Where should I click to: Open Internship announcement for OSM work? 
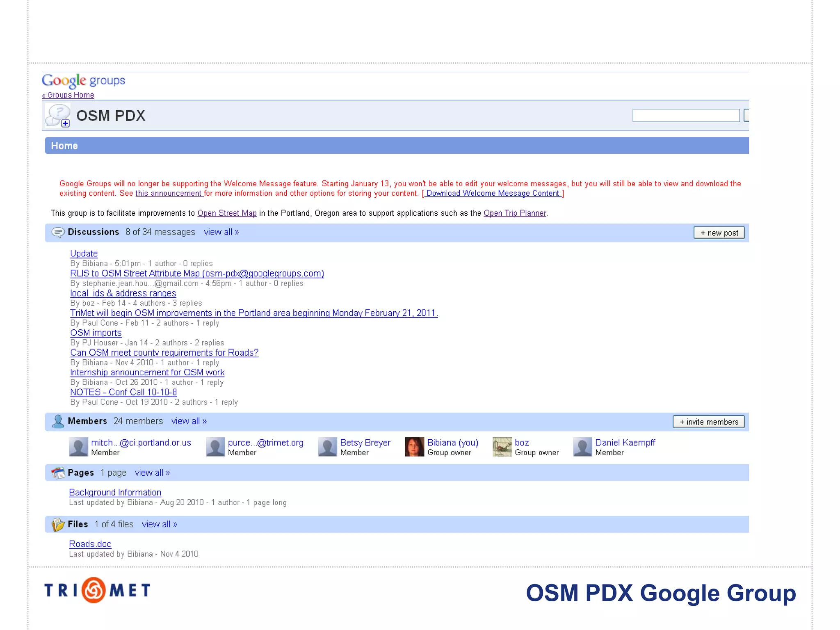click(147, 372)
